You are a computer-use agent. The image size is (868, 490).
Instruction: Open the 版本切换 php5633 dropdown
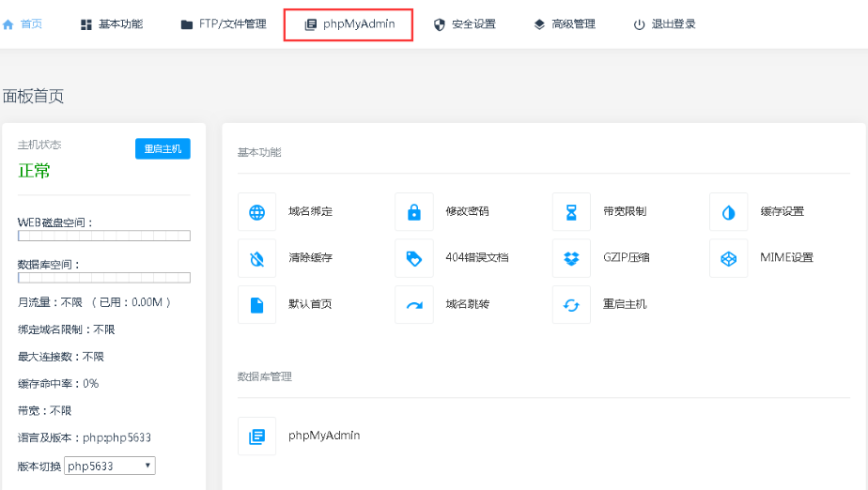110,466
